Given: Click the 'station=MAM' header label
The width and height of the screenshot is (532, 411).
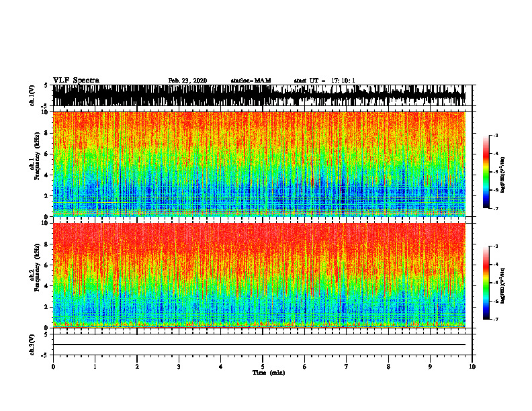Looking at the screenshot, I should point(251,81).
